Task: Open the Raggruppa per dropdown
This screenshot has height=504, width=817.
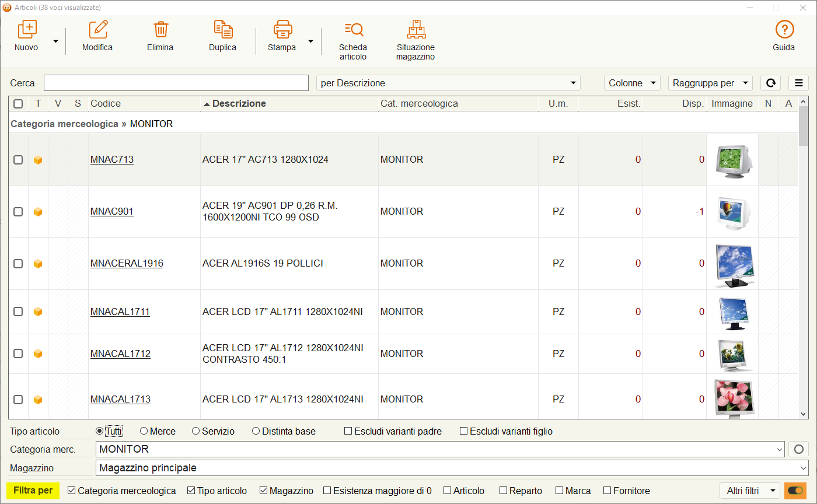Action: pos(710,83)
